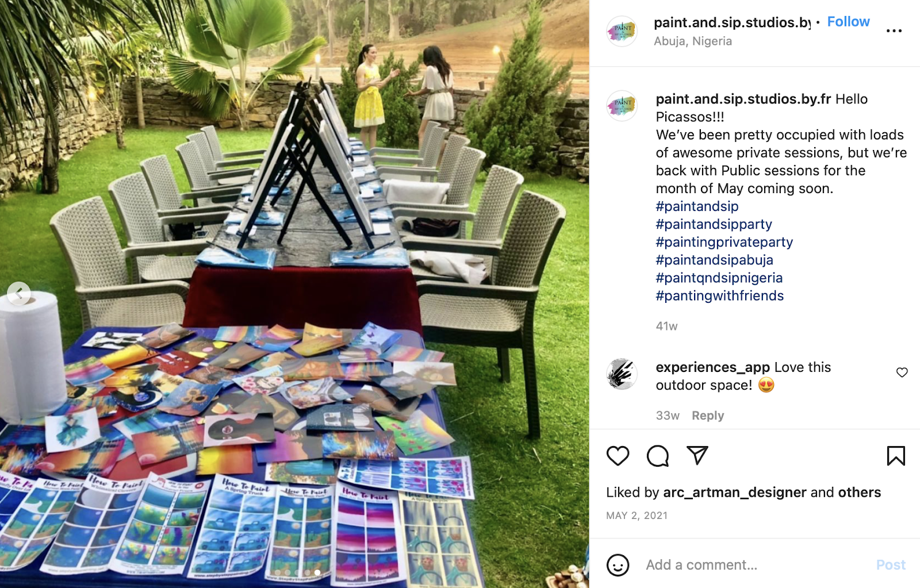Open the profile avatar in post header
Screen dimensions: 920x588
622,31
